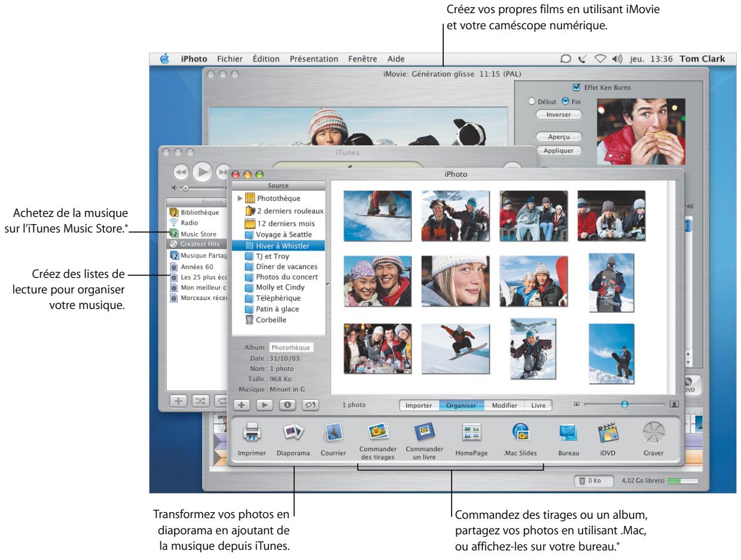
Task: Start a Diaporama slideshow from the toolbar
Action: point(293,432)
